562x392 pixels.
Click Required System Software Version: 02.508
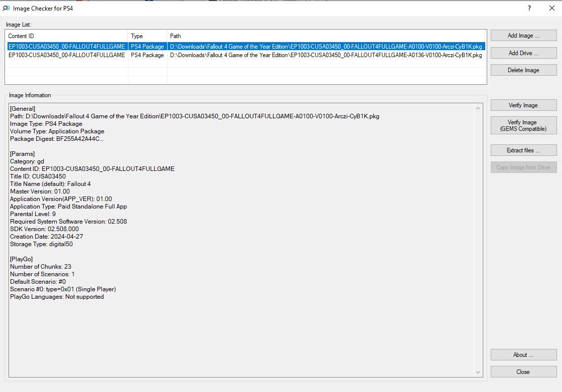point(68,222)
